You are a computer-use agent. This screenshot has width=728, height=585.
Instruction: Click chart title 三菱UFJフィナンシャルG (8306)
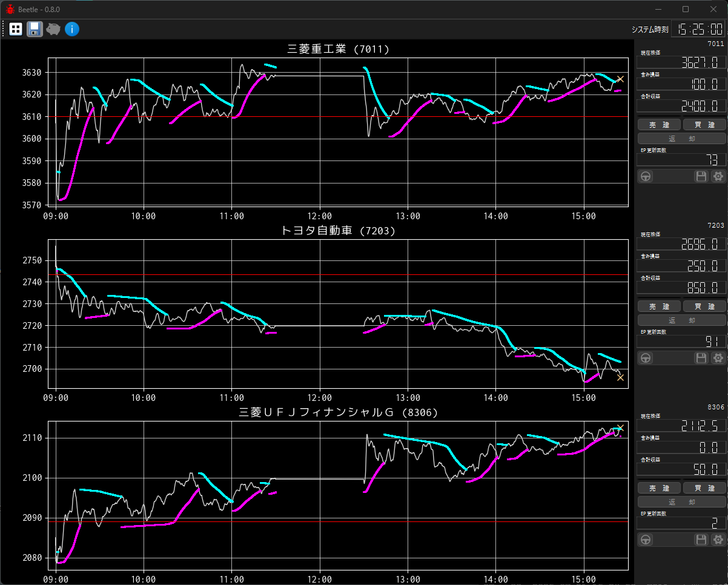pos(338,412)
